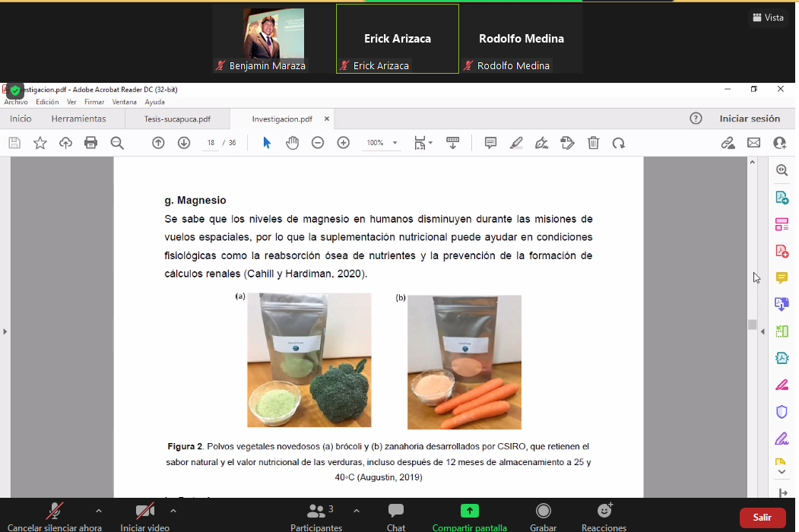Switch to the Inicio tab
This screenshot has width=799, height=532.
pos(21,119)
